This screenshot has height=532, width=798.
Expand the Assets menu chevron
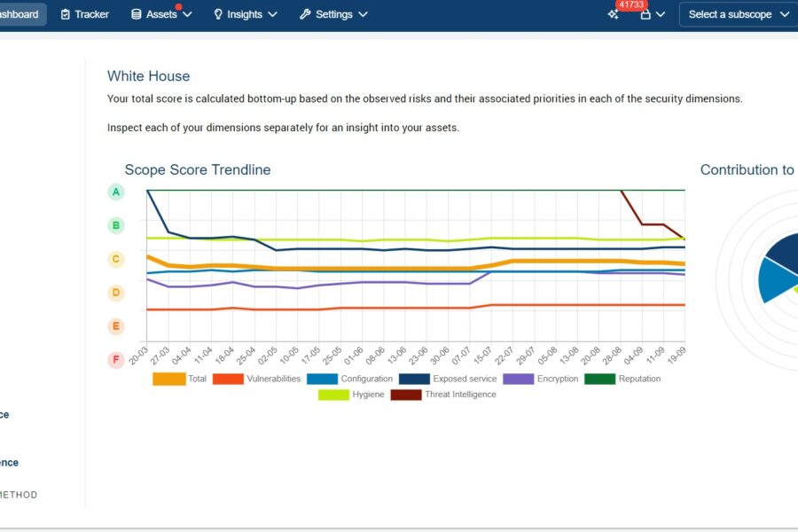pos(187,14)
